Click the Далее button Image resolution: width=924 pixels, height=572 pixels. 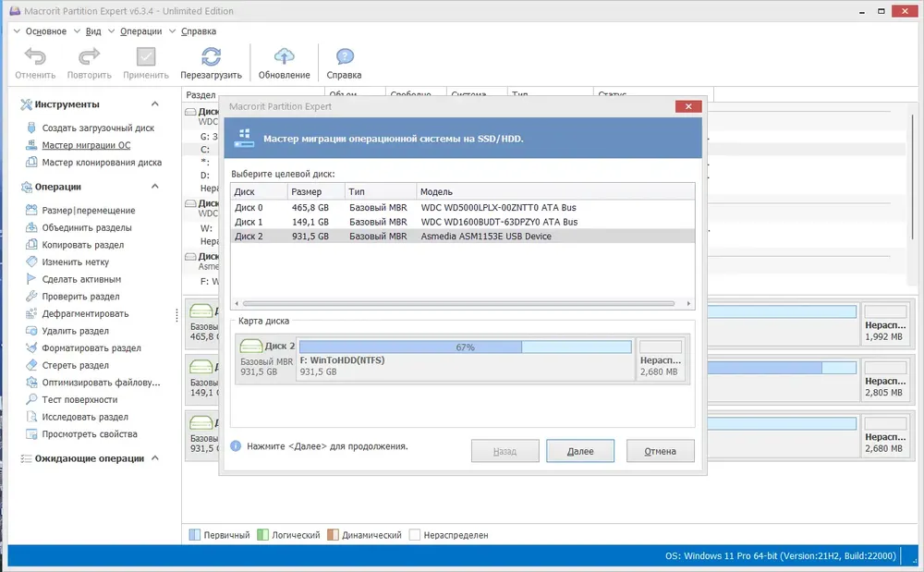pyautogui.click(x=580, y=451)
